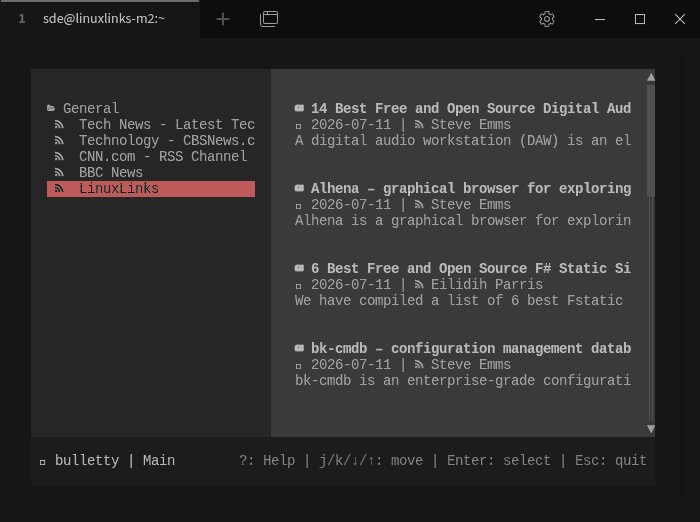The width and height of the screenshot is (700, 522).
Task: Close the terminal window
Action: [679, 19]
